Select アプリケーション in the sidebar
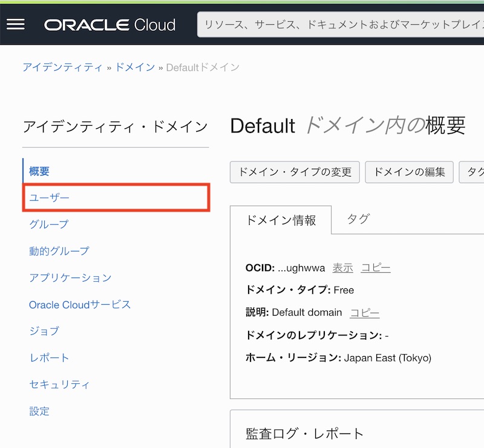Viewport: 484px width, 448px height. tap(70, 278)
